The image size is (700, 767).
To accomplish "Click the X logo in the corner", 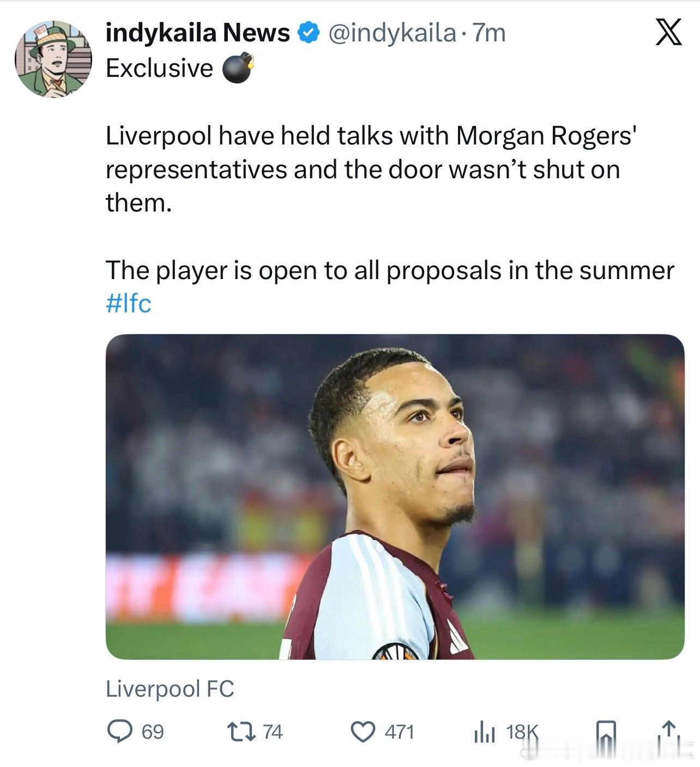I will click(x=668, y=33).
